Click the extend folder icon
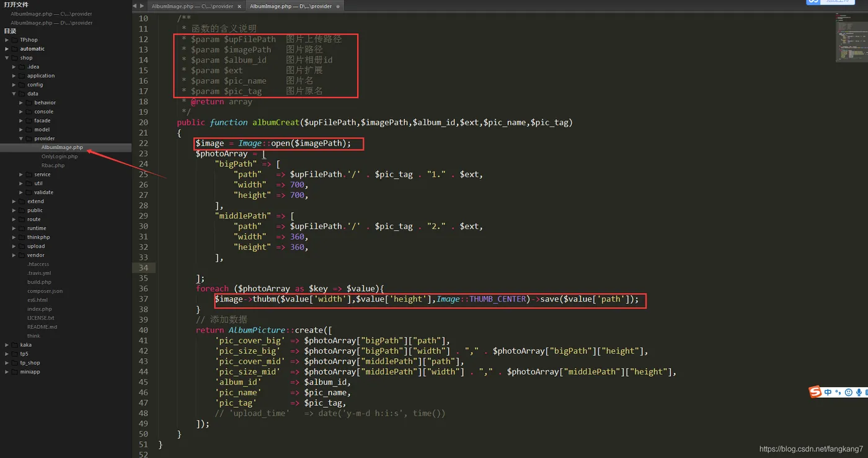868x458 pixels. (22, 201)
